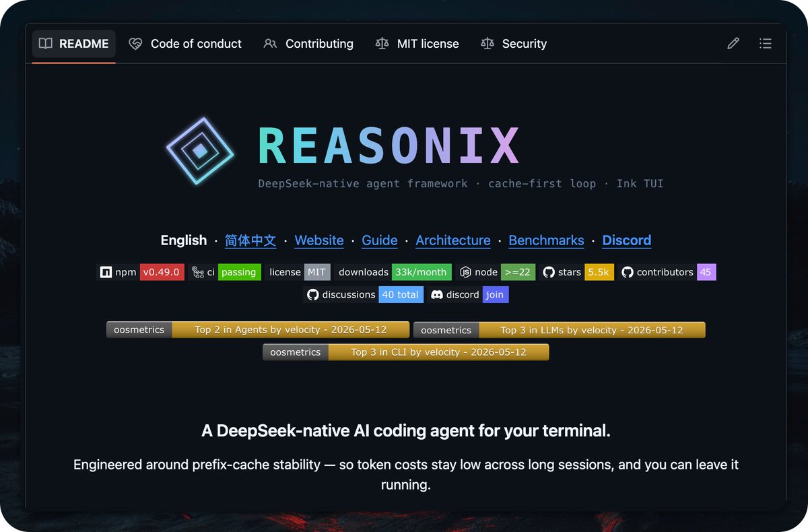Viewport: 808px width, 532px height.
Task: Click the ci passing badge
Action: 226,272
